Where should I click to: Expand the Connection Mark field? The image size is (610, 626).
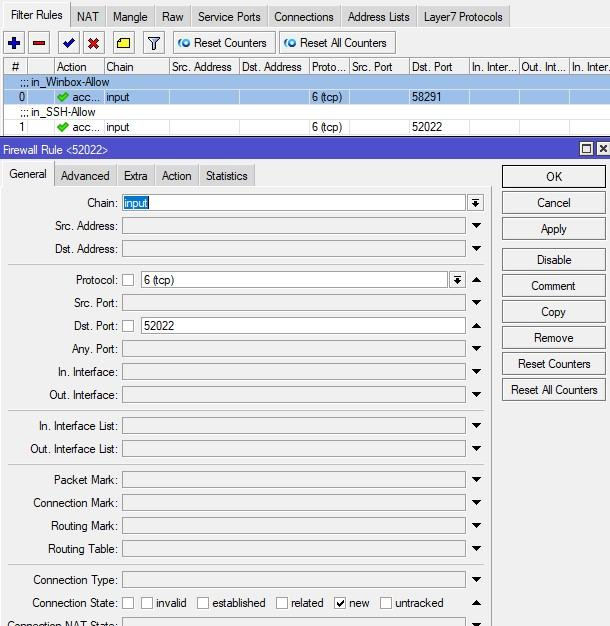click(x=476, y=502)
